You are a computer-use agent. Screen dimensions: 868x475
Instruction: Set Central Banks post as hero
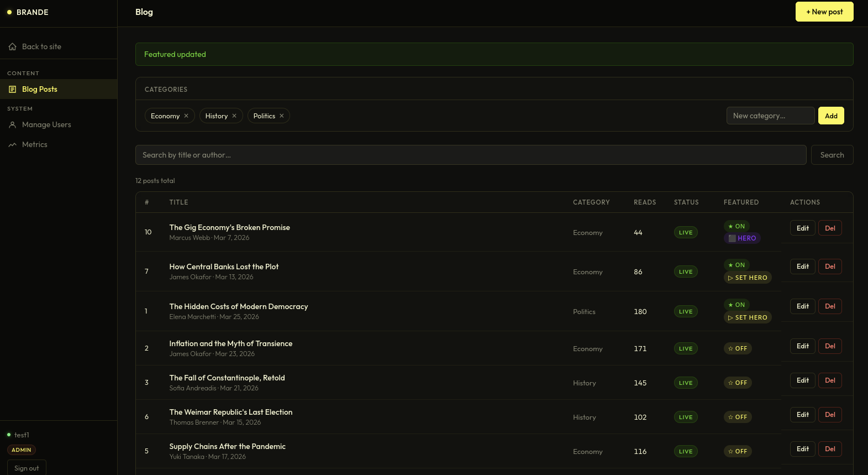click(748, 278)
